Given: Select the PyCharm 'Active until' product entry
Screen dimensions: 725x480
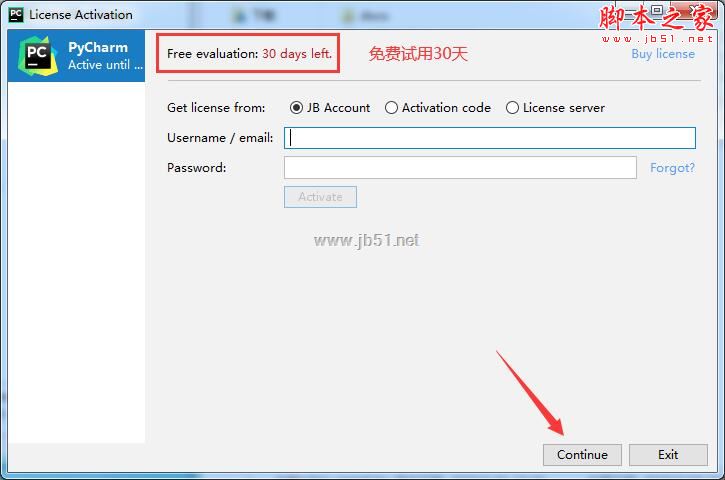Looking at the screenshot, I should click(x=76, y=56).
